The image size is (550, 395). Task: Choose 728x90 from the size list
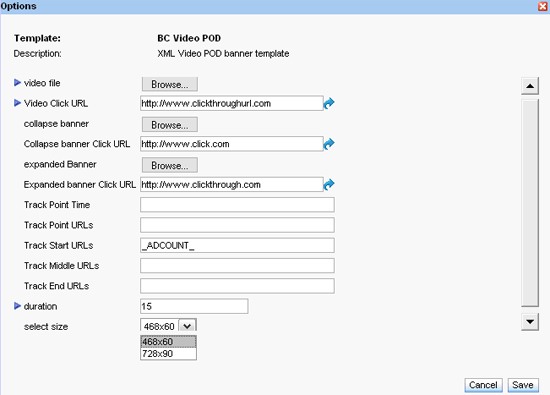pyautogui.click(x=168, y=354)
